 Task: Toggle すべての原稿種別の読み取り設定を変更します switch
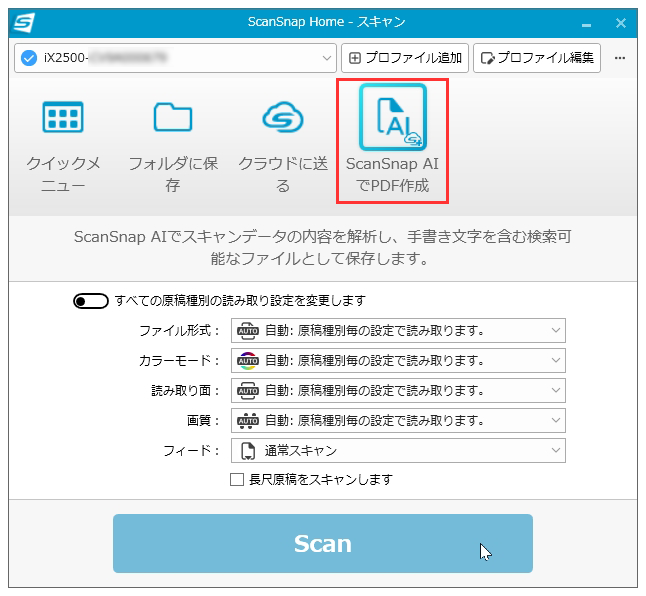click(x=91, y=301)
